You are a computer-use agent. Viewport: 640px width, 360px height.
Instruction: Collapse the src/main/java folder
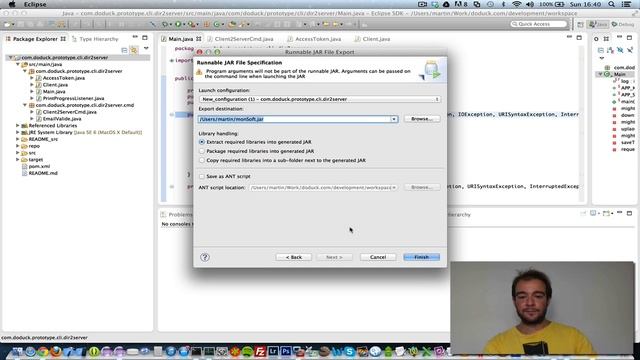point(18,64)
